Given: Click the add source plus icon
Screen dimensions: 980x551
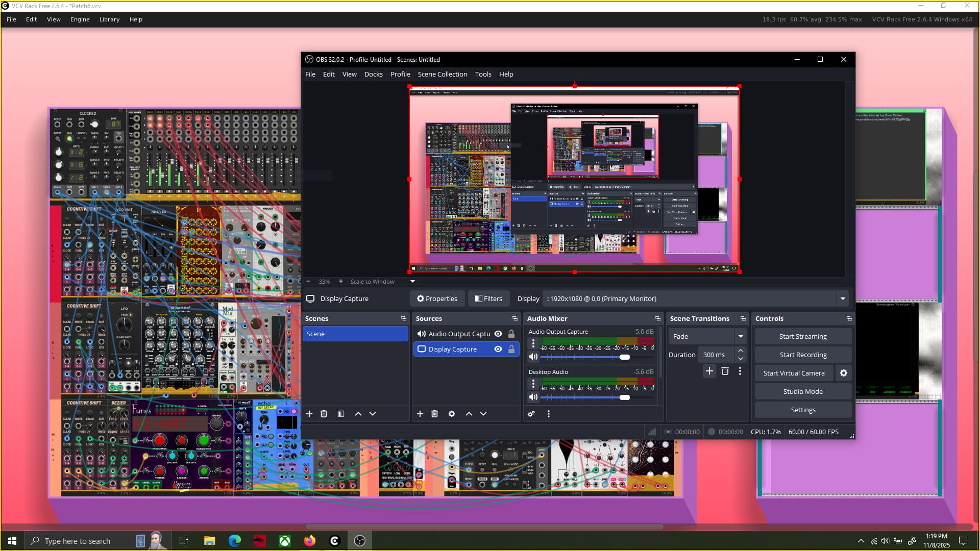Looking at the screenshot, I should pos(420,414).
